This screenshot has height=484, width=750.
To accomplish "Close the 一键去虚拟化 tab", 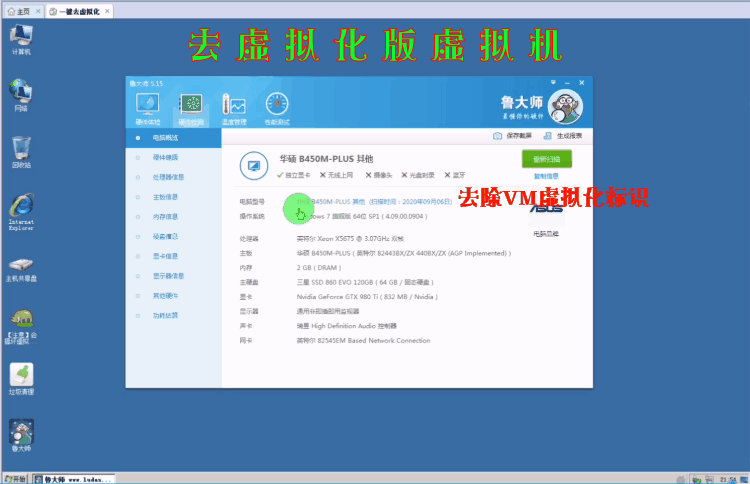I will (107, 11).
